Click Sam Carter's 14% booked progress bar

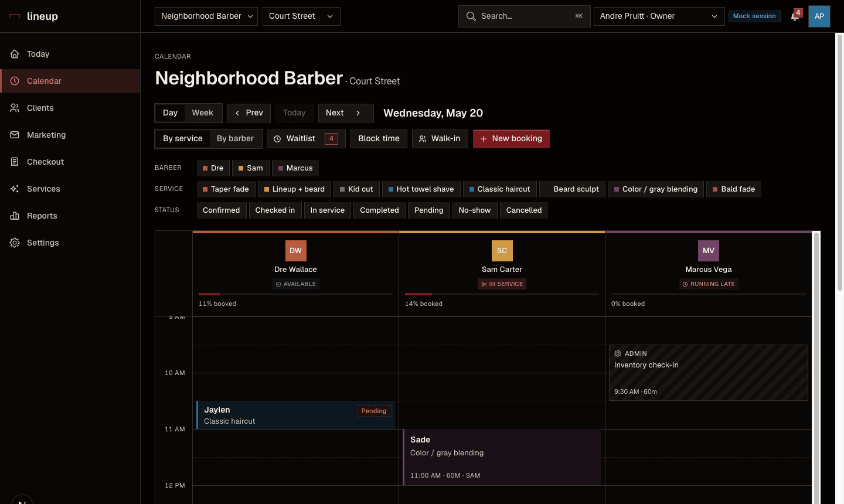click(502, 294)
